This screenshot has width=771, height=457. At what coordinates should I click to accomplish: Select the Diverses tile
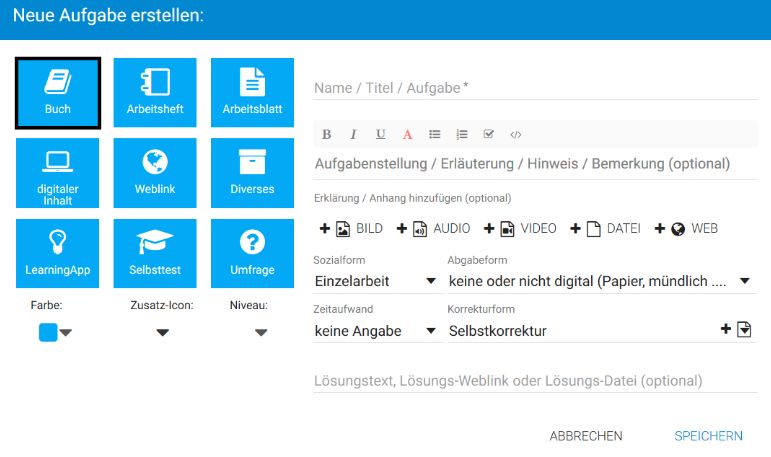coord(252,173)
